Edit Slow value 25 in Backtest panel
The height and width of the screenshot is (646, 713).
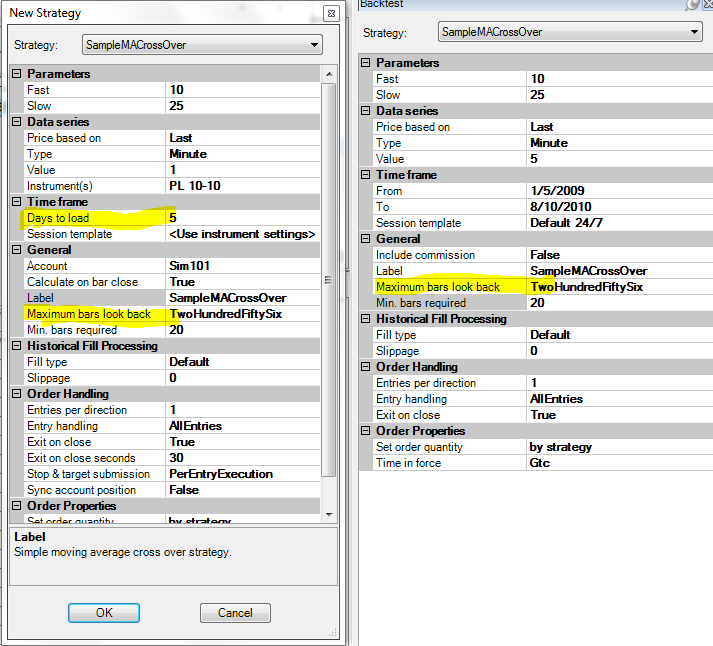tap(620, 95)
